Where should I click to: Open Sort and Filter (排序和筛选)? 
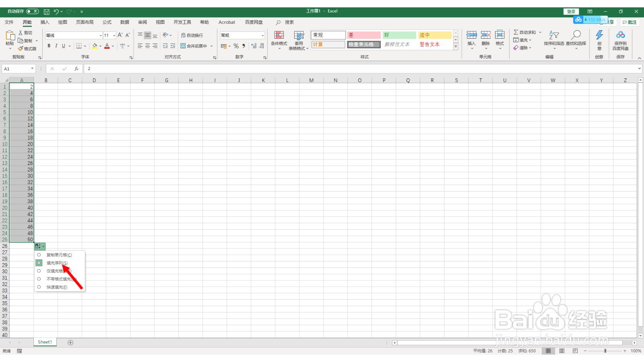[x=554, y=39]
